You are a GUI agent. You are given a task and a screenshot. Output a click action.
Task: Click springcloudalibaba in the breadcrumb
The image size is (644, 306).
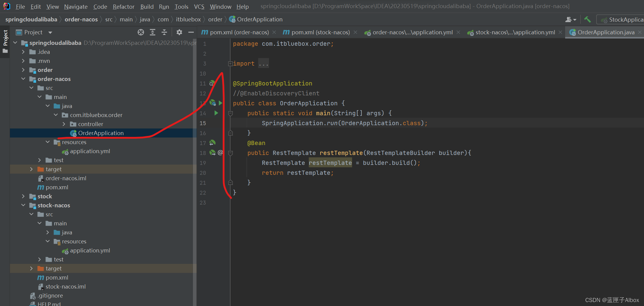tap(31, 20)
